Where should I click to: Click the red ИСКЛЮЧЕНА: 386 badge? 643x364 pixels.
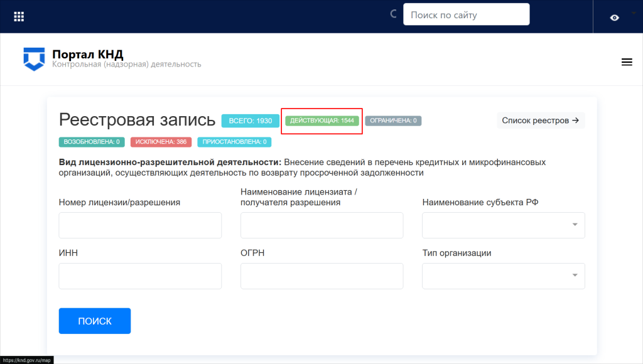point(161,142)
